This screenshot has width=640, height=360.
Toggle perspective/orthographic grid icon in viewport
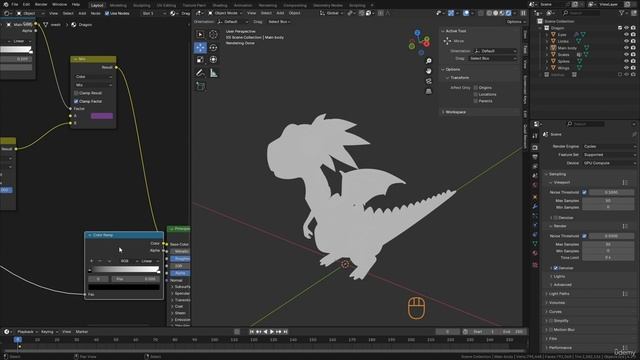(429, 91)
